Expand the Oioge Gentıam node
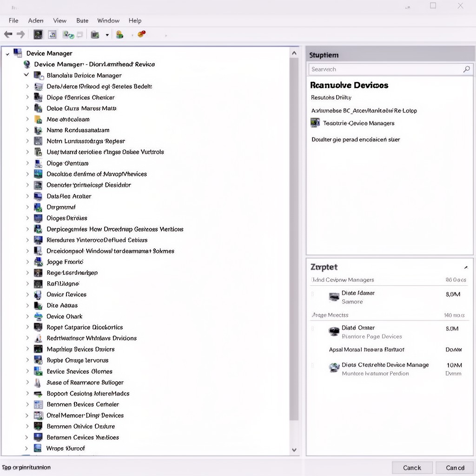476x476 pixels. pyautogui.click(x=27, y=163)
